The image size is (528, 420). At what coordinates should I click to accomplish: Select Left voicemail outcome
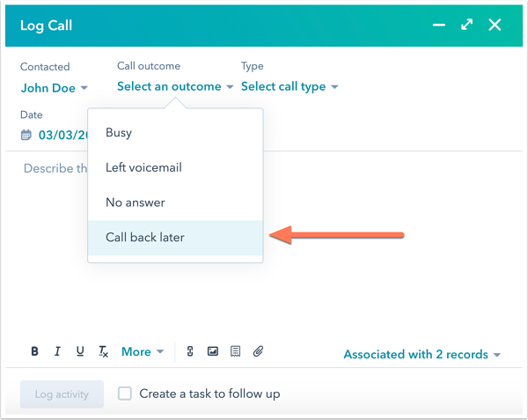pos(143,167)
